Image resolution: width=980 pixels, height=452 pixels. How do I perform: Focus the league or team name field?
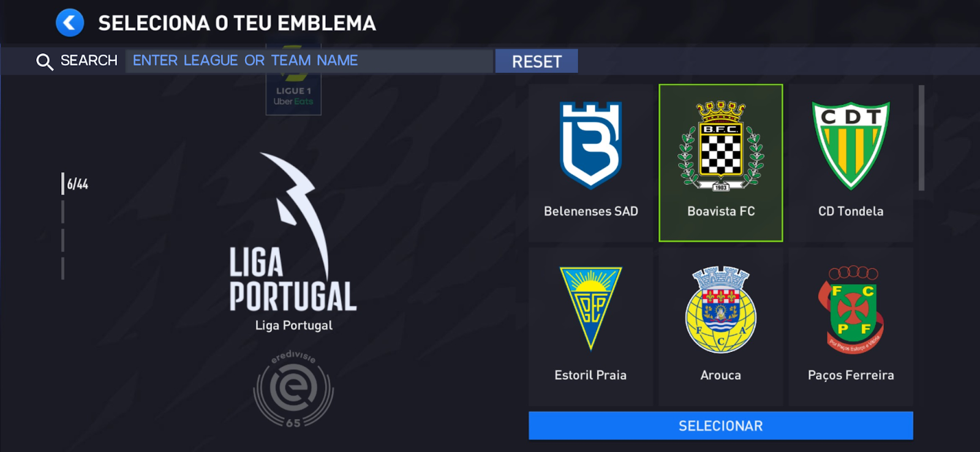pos(309,61)
